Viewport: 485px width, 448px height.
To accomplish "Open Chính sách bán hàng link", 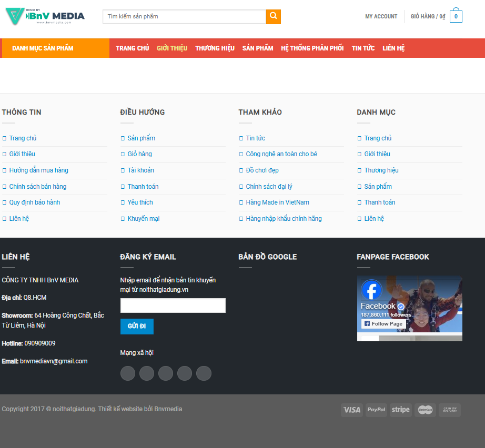I will coord(38,187).
